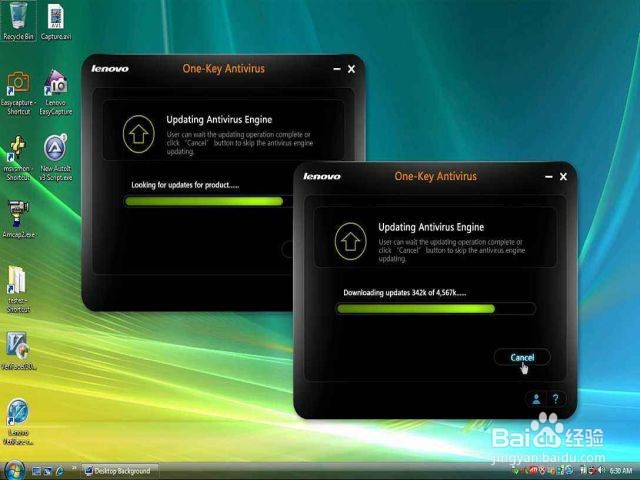
Task: Select the Amcap2.exe desktop icon
Action: click(x=18, y=219)
